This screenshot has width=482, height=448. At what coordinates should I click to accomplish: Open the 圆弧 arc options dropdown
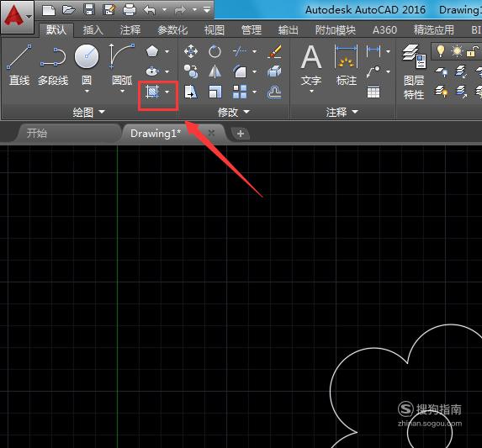(x=122, y=91)
